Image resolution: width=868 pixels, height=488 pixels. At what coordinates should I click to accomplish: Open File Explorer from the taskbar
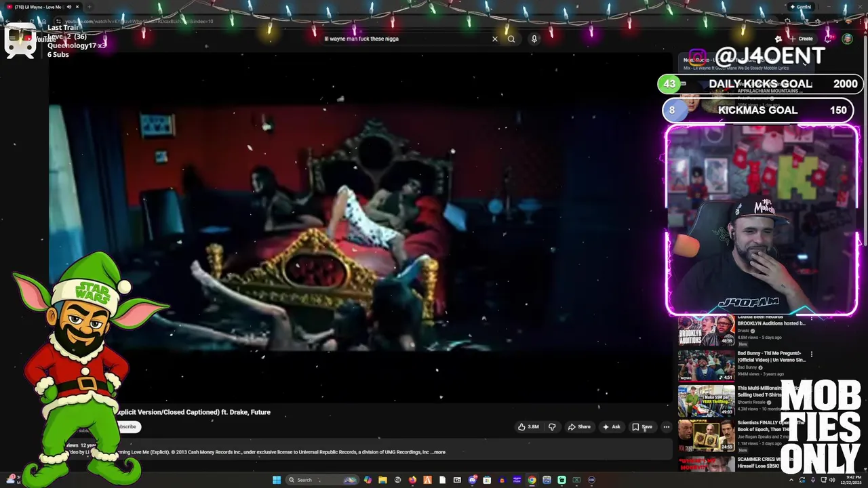pyautogui.click(x=382, y=480)
